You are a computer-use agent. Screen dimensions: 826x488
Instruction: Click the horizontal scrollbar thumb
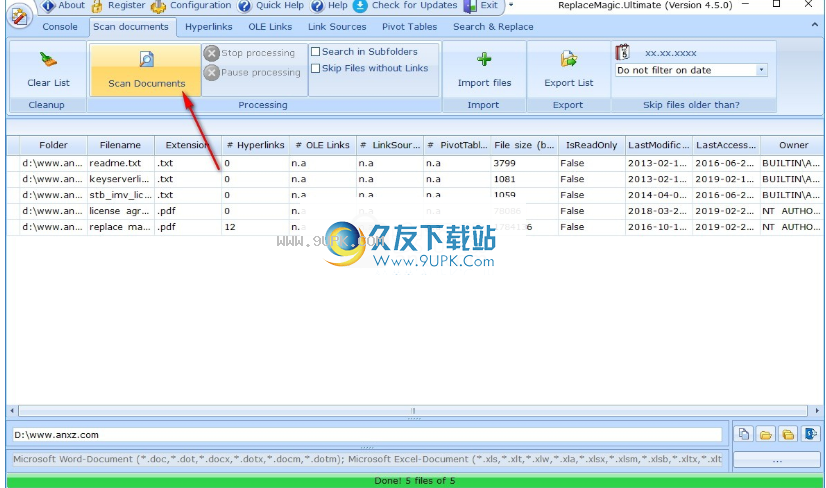coord(413,410)
